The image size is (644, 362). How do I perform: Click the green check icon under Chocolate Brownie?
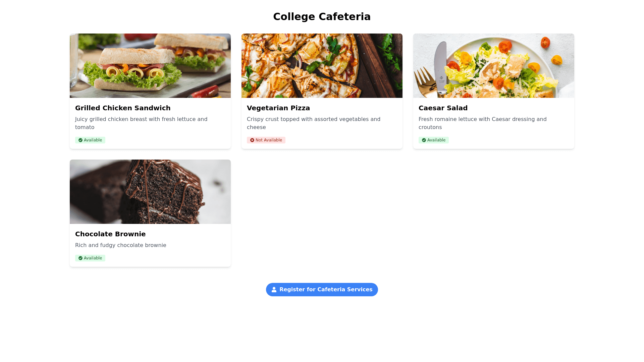(80, 258)
